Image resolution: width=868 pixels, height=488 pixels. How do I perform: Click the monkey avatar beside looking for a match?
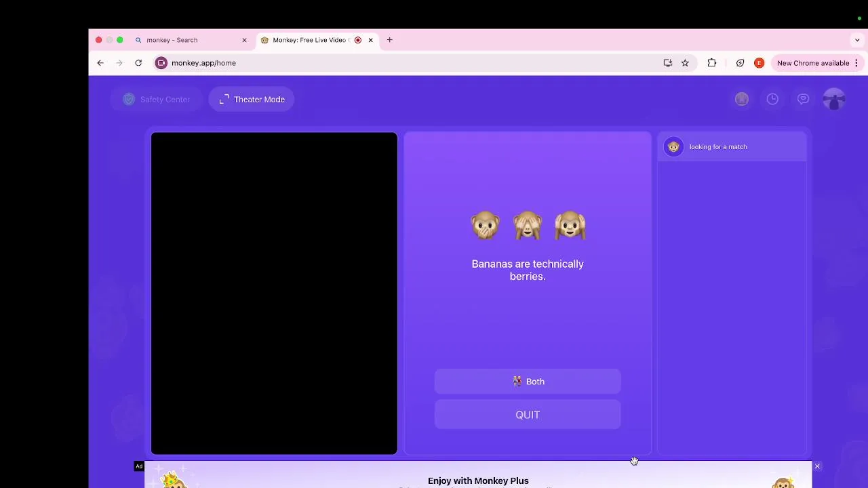pyautogui.click(x=673, y=147)
